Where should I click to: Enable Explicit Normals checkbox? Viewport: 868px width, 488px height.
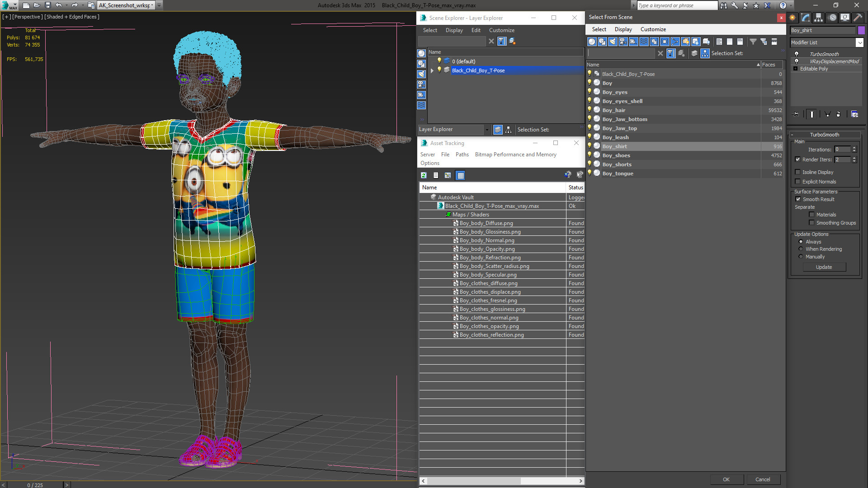[x=797, y=182]
